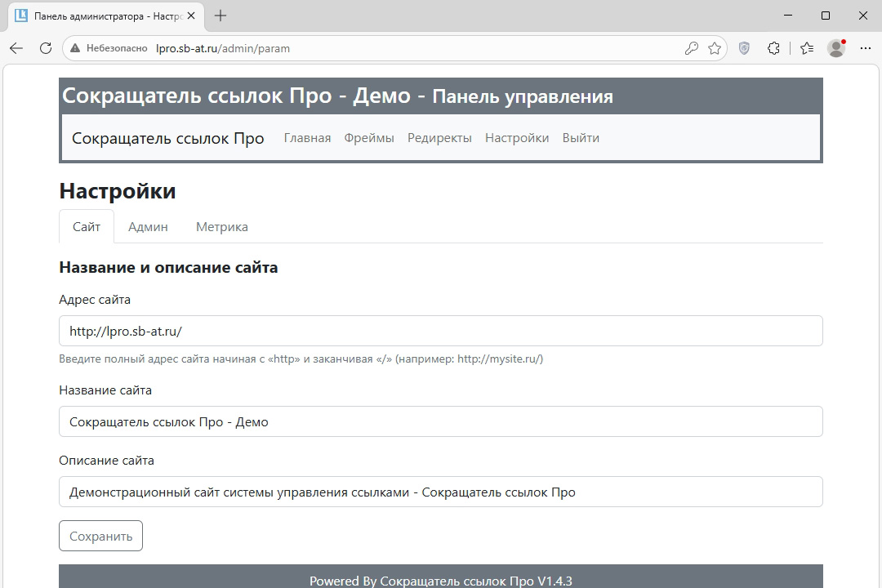Viewport: 882px width, 588px height.
Task: Close the 'Панель администратора' tab
Action: pos(191,16)
